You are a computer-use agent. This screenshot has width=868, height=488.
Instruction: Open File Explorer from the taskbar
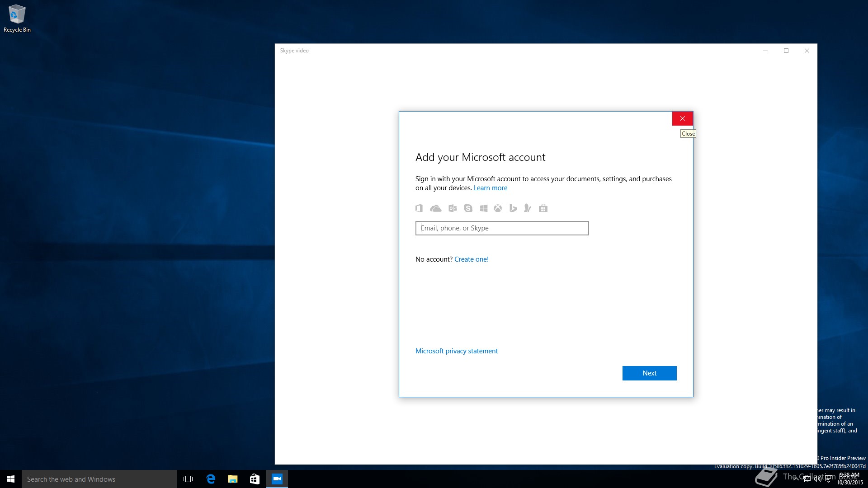(x=233, y=479)
